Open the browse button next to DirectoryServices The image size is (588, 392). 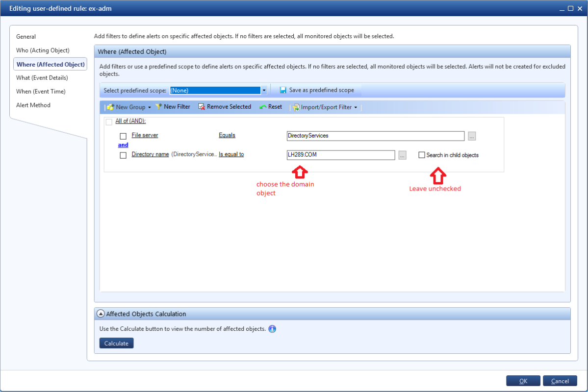coord(472,136)
